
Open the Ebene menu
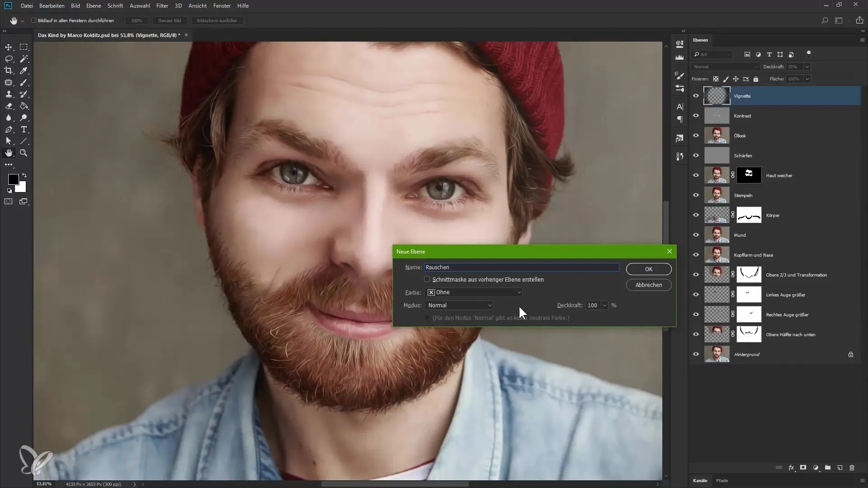(94, 6)
